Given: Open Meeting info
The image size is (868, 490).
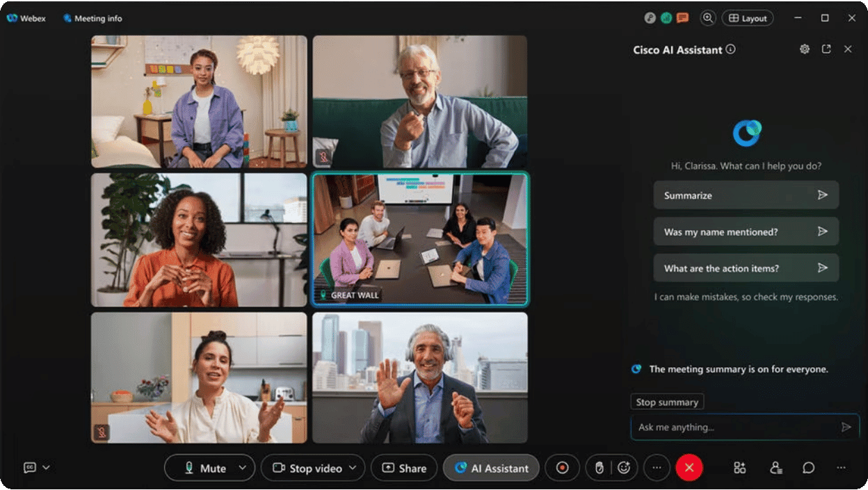Looking at the screenshot, I should click(93, 19).
